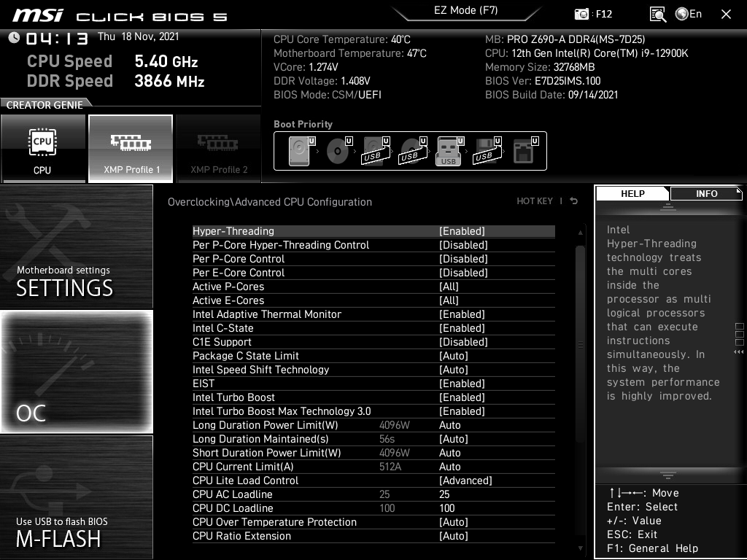Switch to the INFO tab
The image size is (747, 560).
click(706, 193)
